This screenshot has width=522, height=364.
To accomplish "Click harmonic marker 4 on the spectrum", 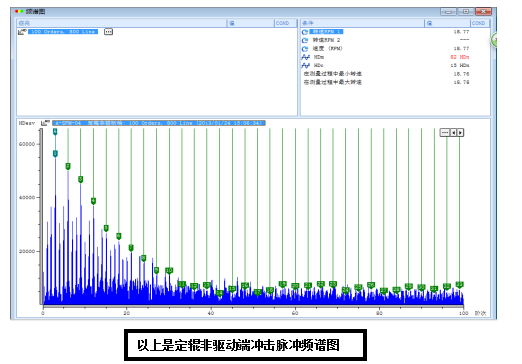I will tap(93, 201).
